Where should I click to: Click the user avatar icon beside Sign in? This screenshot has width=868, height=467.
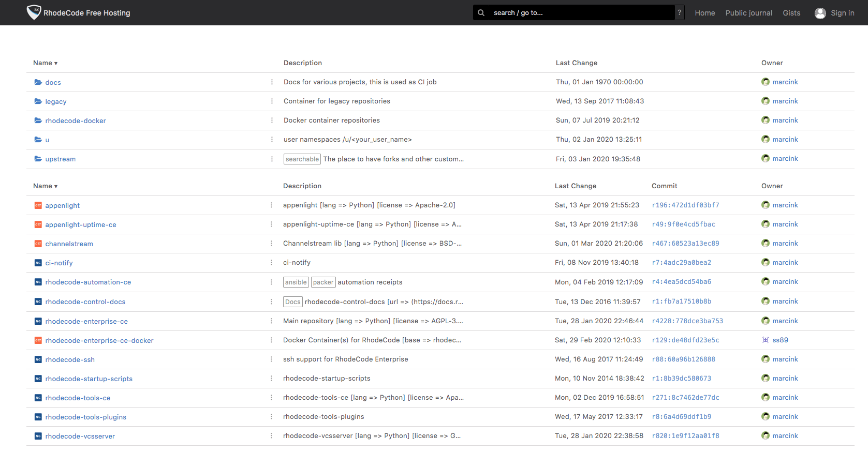820,13
